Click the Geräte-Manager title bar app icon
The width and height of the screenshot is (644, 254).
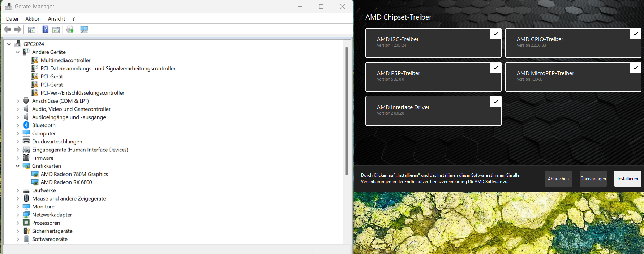(8, 6)
